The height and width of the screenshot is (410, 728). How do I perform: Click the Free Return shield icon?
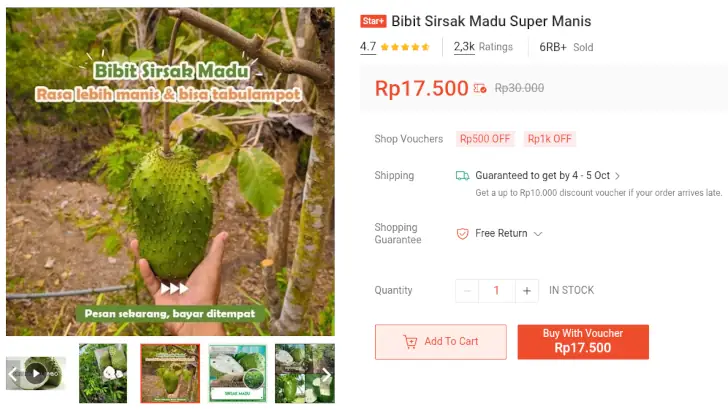click(462, 234)
